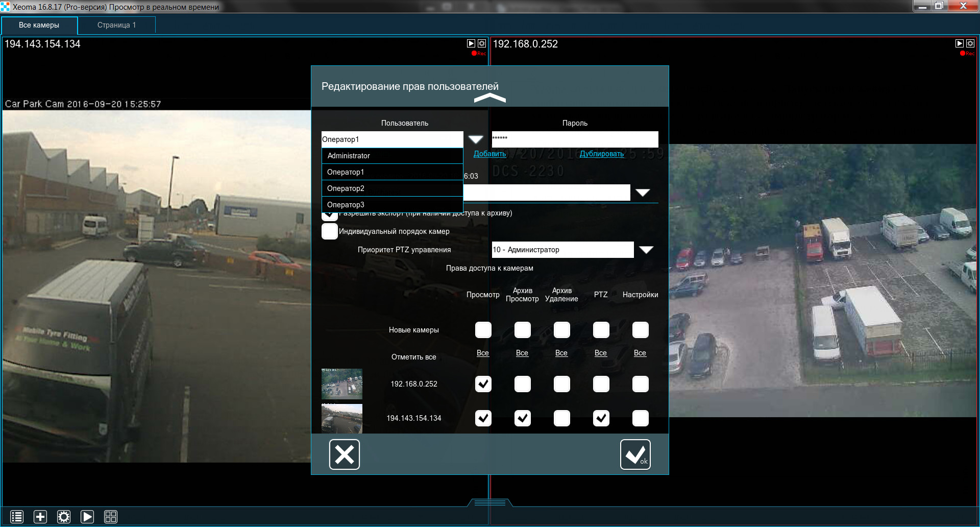Click the Дублировать link
Viewport: 980px width, 527px height.
(601, 154)
